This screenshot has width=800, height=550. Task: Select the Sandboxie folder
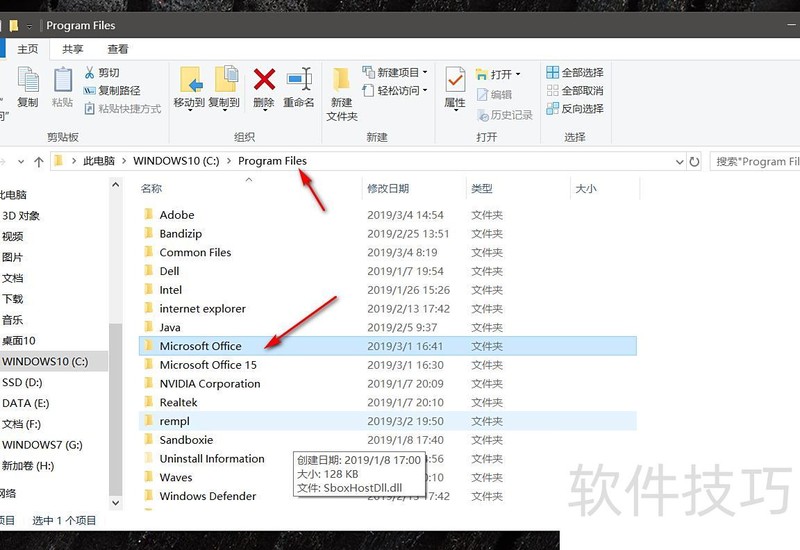[x=388, y=440]
